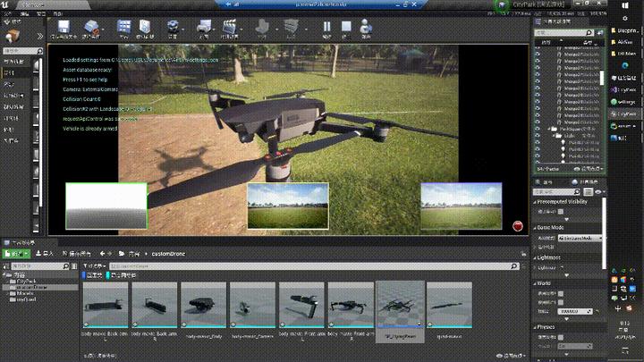
Task: Select the highlighted drone blueprint asset thumbnail
Action: [x=399, y=307]
